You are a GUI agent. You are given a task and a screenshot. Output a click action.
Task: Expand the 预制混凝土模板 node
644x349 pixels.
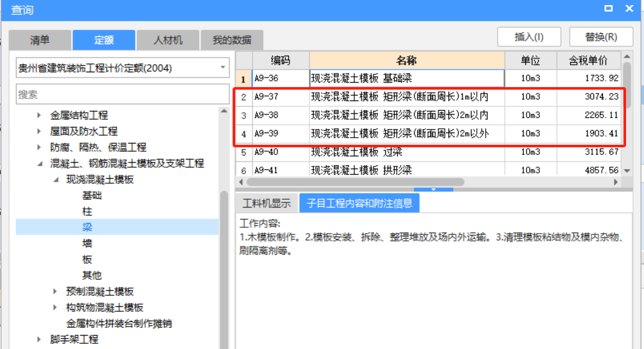55,291
